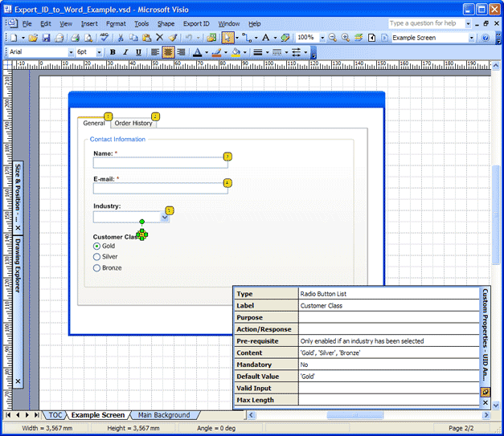The width and height of the screenshot is (504, 436).
Task: Click the line color pencil swatch
Action: click(217, 52)
